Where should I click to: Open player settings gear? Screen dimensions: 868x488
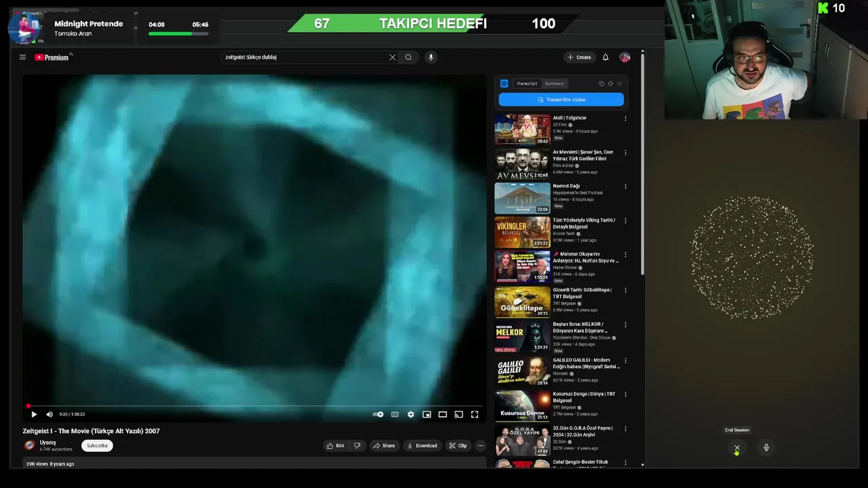[411, 414]
